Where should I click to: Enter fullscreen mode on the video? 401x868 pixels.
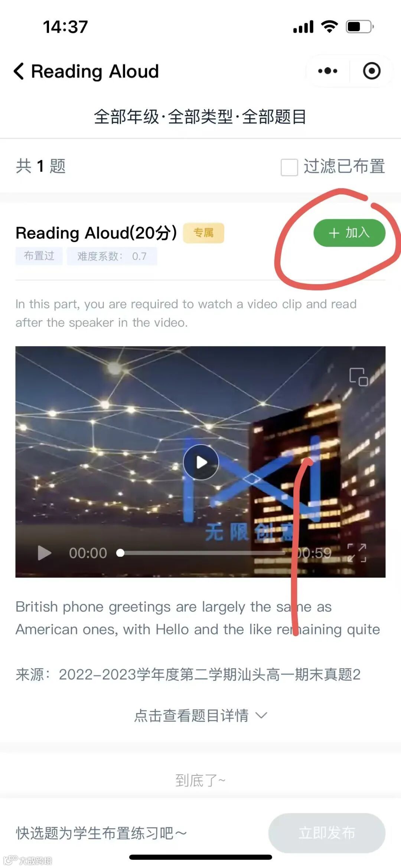coord(357,553)
